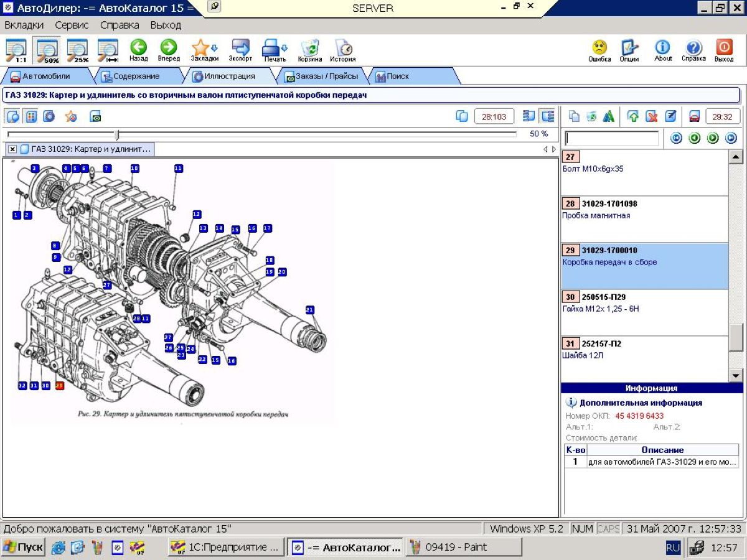Open the Корзина basket
This screenshot has height=560, width=747.
[x=309, y=50]
